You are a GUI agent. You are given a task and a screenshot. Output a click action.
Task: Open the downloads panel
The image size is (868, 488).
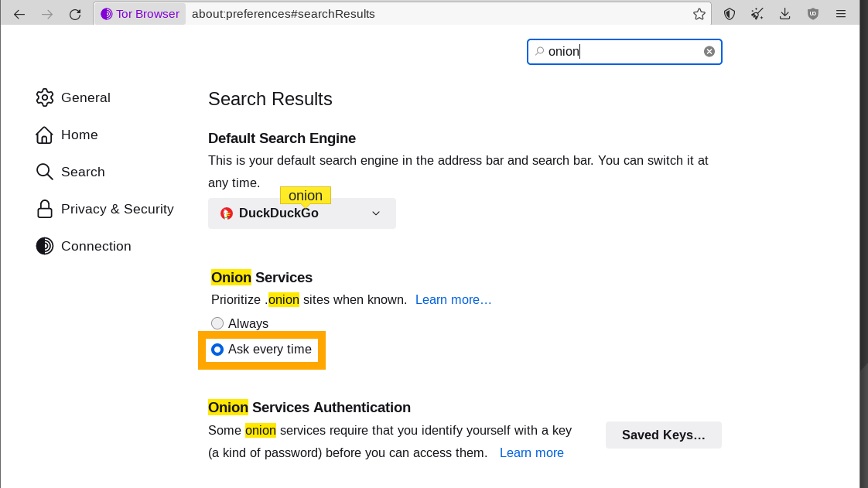pos(785,14)
